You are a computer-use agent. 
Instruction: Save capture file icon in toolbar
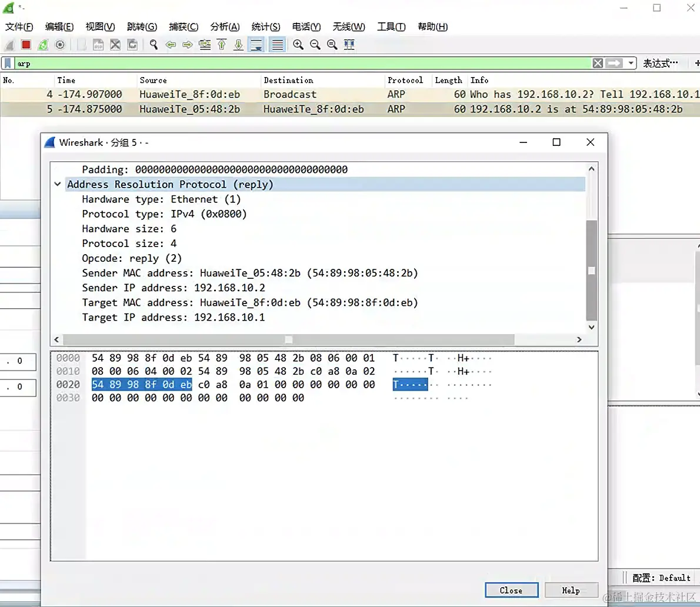[x=98, y=45]
